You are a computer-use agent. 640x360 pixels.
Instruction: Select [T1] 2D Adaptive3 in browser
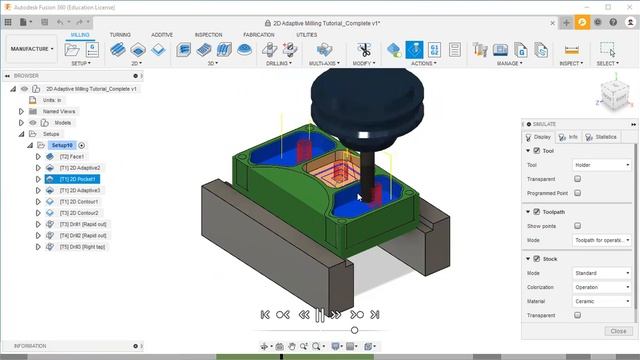[80, 190]
